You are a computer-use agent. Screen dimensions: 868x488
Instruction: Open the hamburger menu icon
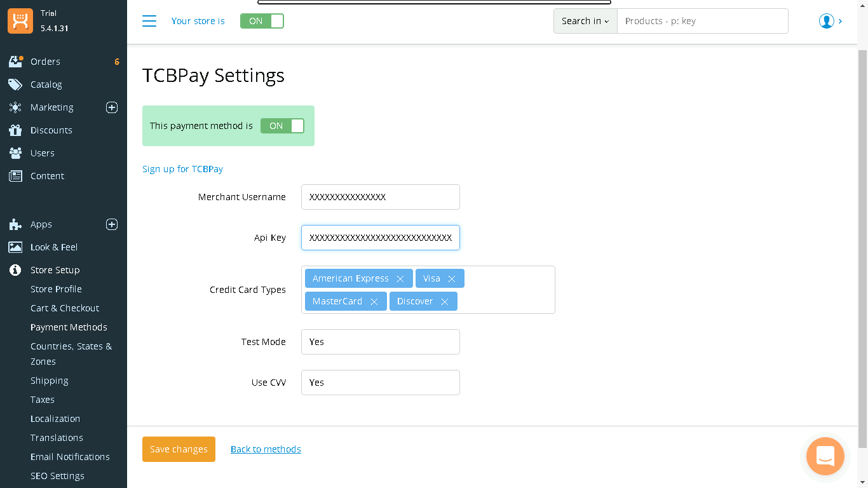click(x=149, y=21)
